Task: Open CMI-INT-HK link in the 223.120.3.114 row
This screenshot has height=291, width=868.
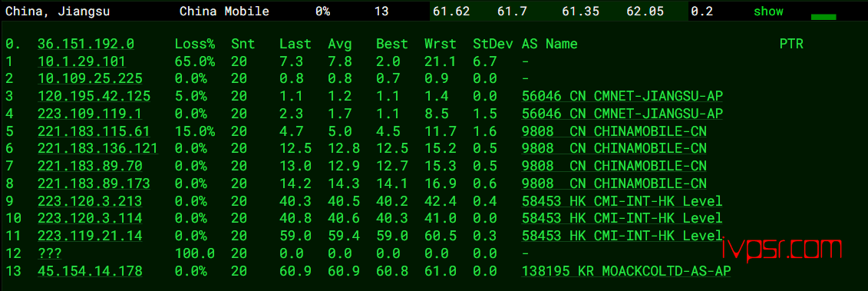Action: (x=622, y=218)
